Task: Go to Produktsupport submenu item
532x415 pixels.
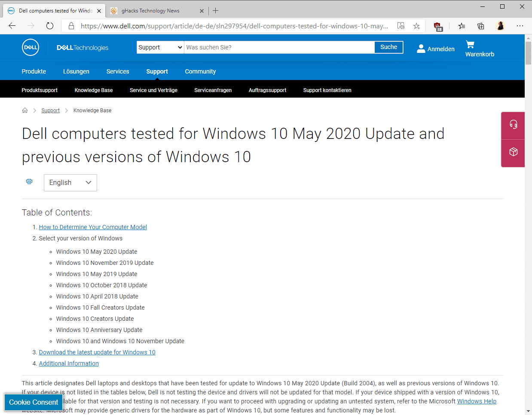Action: (40, 90)
